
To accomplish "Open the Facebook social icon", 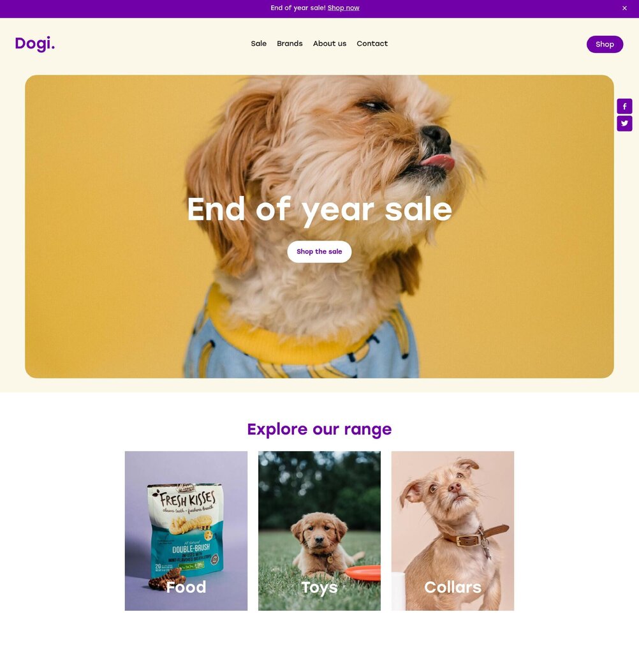I will point(624,106).
